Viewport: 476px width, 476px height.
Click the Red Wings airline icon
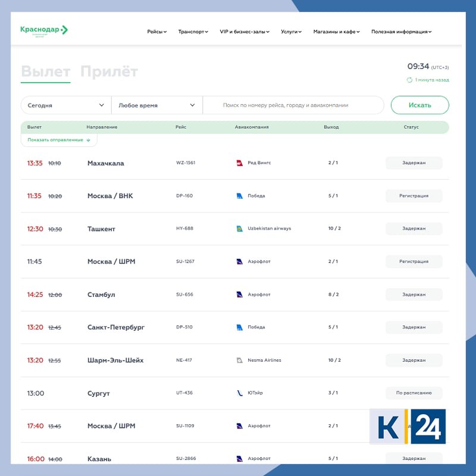[240, 163]
